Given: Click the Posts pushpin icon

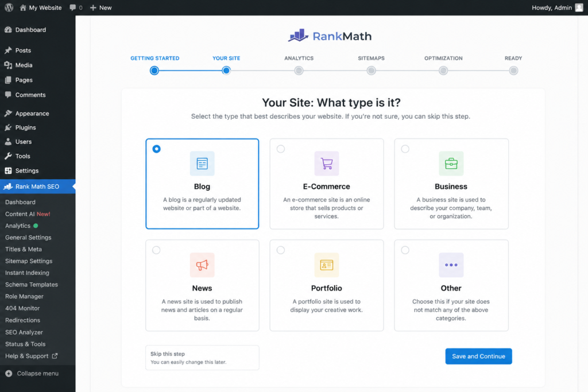Looking at the screenshot, I should click(x=8, y=50).
